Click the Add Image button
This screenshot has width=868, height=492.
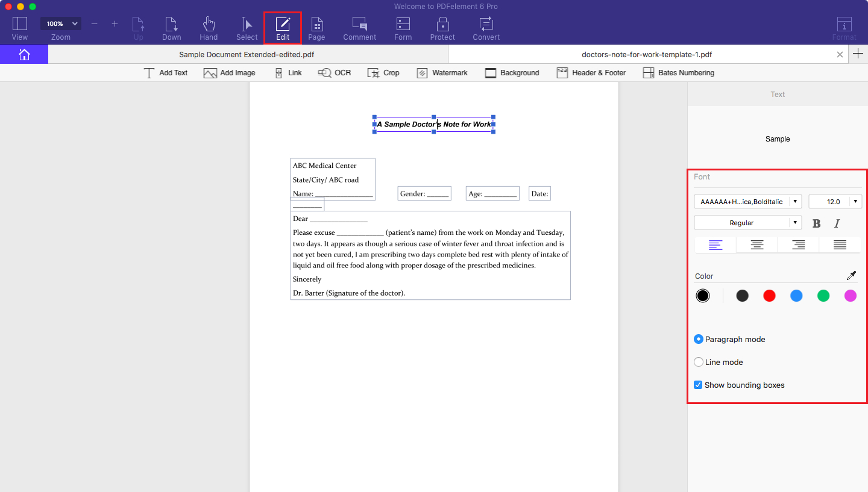[x=230, y=72]
